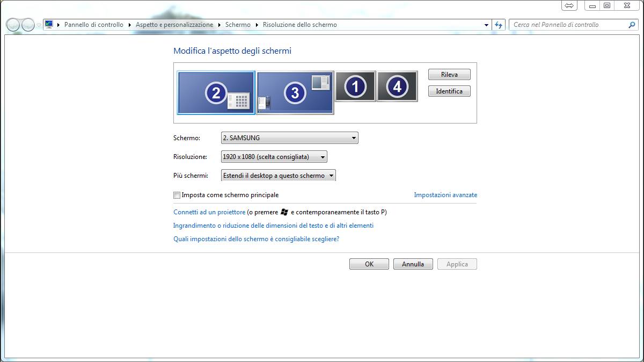This screenshot has width=644, height=362.
Task: Open address bar history dropdown arrow
Action: (486, 25)
